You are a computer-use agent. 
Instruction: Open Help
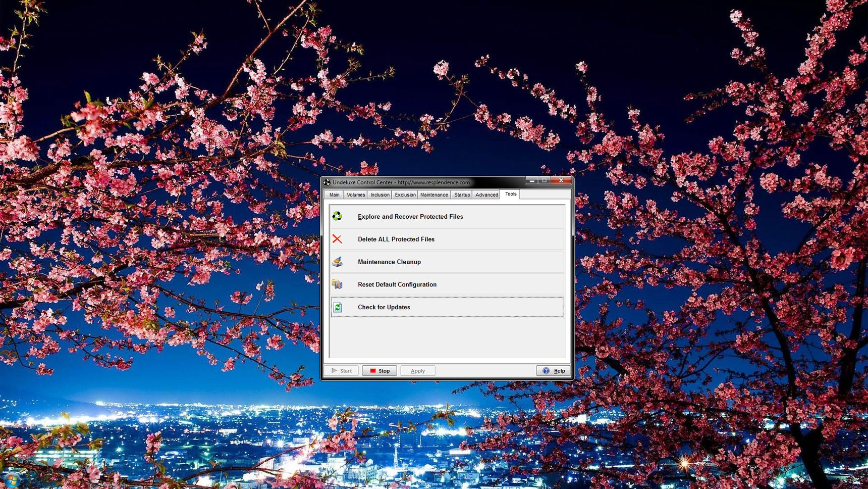tap(554, 371)
